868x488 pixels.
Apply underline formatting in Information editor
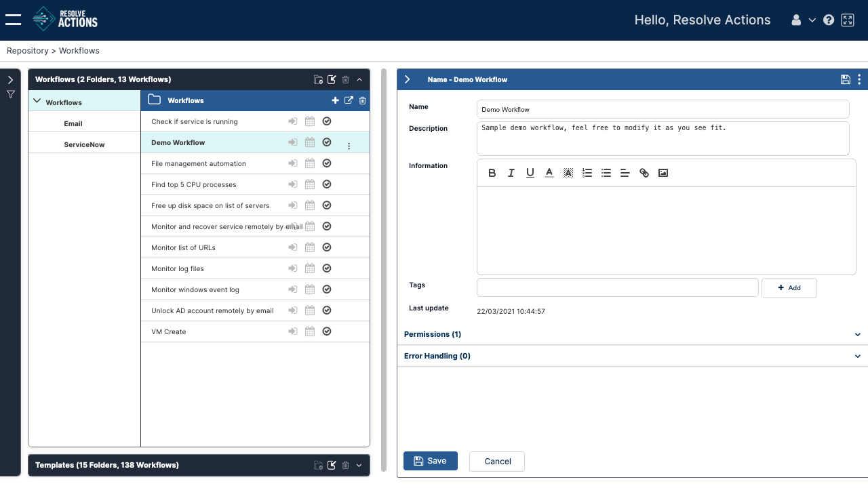coord(530,173)
